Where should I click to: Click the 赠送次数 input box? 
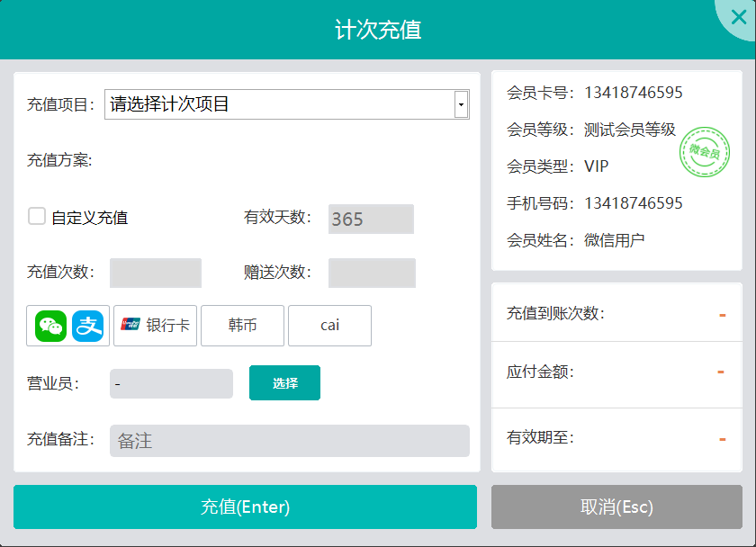click(372, 273)
